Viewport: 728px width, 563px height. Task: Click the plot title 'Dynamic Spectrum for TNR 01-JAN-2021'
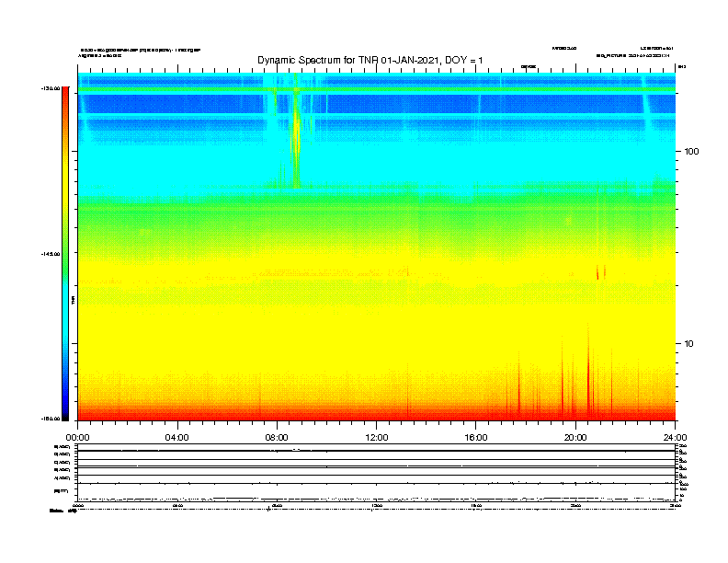point(370,61)
